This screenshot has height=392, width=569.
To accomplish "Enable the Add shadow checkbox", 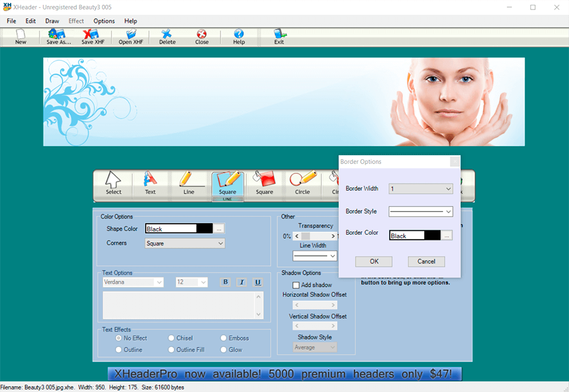I will [x=296, y=285].
